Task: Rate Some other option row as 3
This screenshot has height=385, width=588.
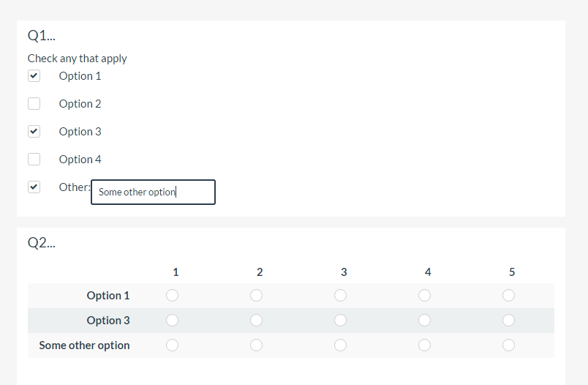Action: point(341,345)
